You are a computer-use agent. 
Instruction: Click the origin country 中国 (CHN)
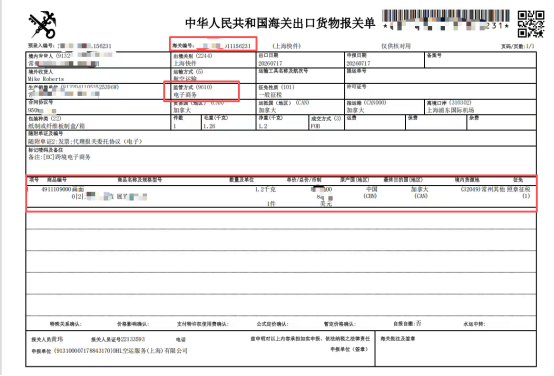(370, 192)
